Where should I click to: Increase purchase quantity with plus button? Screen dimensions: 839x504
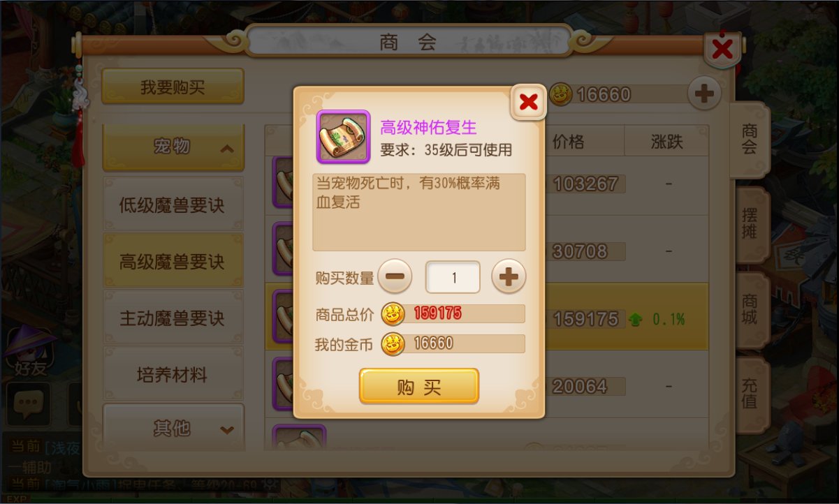click(509, 277)
